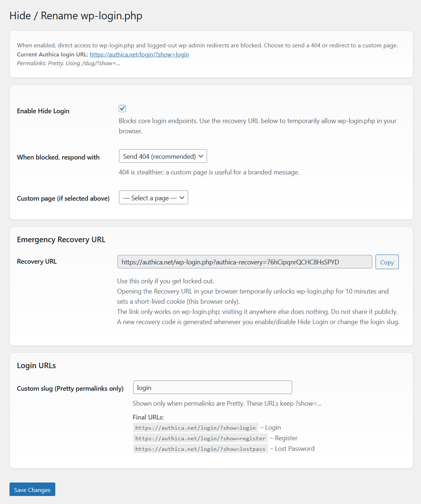Open the current Authica login URL link
Image resolution: width=421 pixels, height=504 pixels.
139,54
